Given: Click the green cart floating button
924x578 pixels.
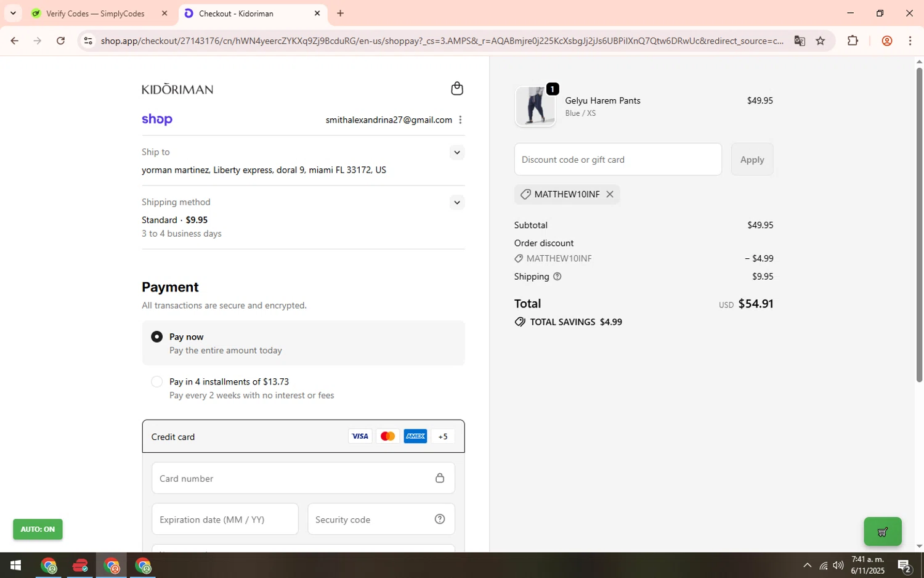Looking at the screenshot, I should [883, 532].
